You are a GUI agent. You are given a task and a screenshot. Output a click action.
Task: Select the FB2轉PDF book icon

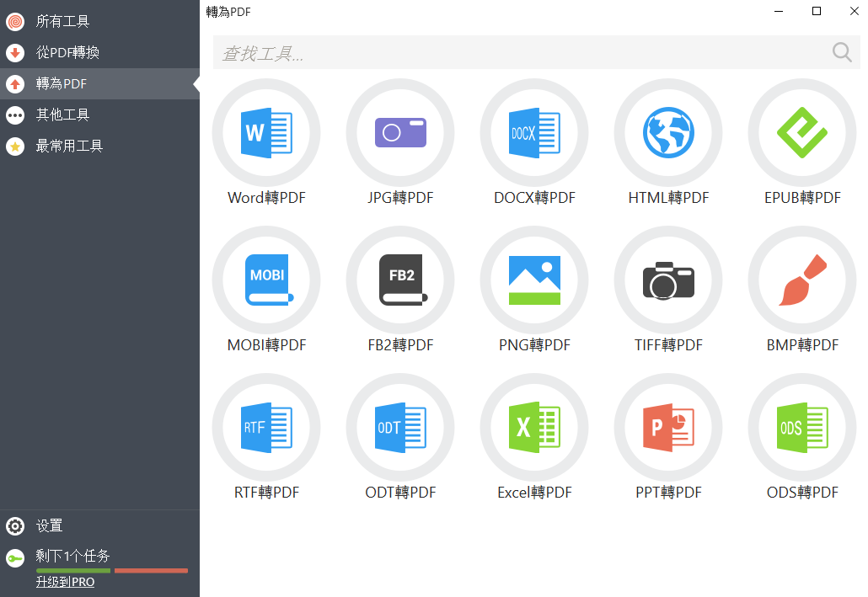click(400, 280)
